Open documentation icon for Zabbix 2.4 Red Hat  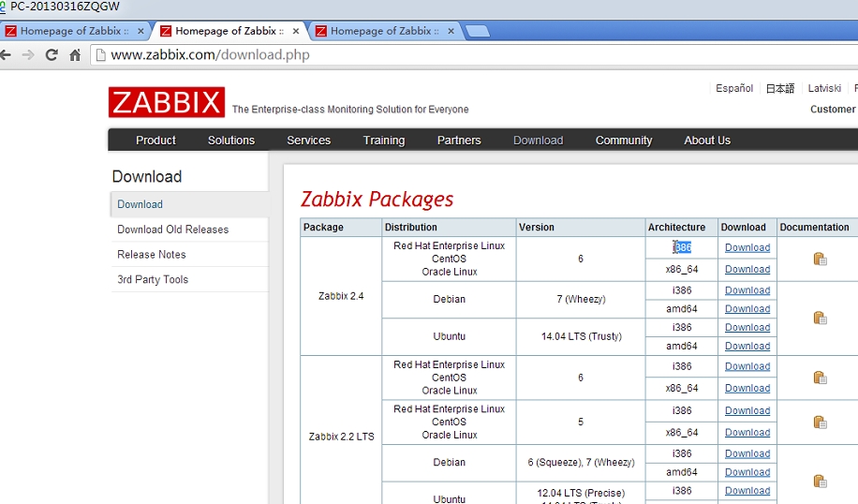click(x=820, y=259)
